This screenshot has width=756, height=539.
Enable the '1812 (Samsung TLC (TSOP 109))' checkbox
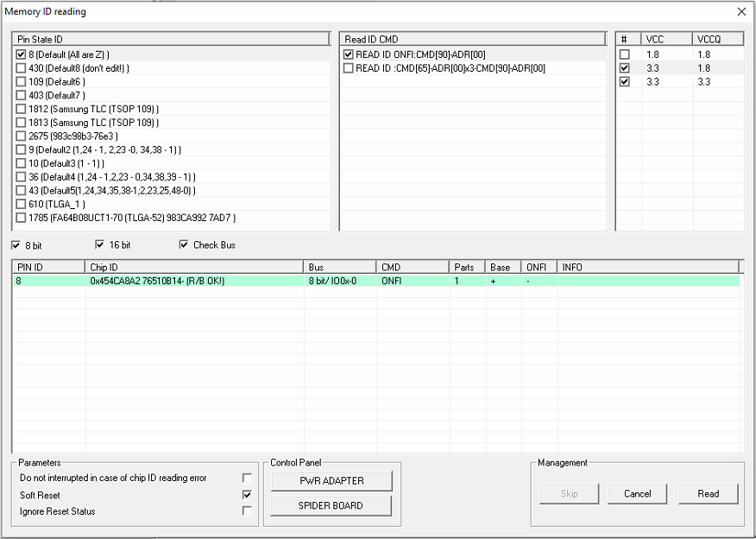[21, 109]
